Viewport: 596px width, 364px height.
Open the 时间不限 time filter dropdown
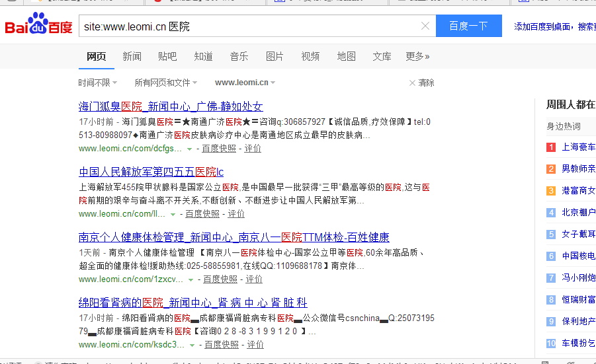(98, 83)
